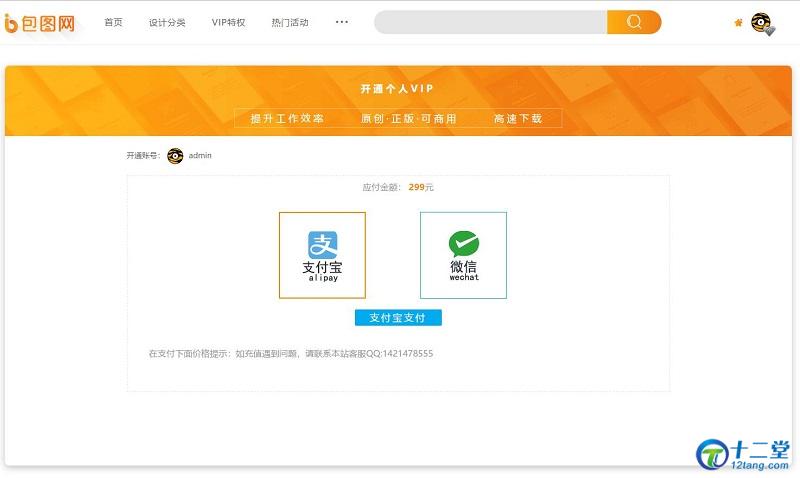The height and width of the screenshot is (478, 800).
Task: Click the admin username text
Action: [200, 156]
